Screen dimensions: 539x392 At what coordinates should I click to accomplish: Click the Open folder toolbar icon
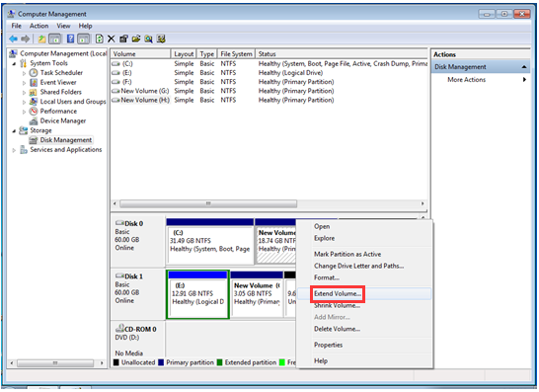tap(136, 39)
